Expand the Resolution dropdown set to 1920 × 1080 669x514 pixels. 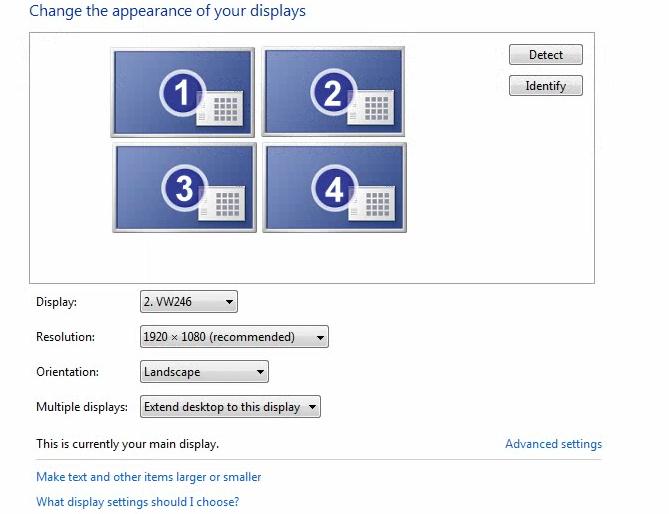click(234, 337)
